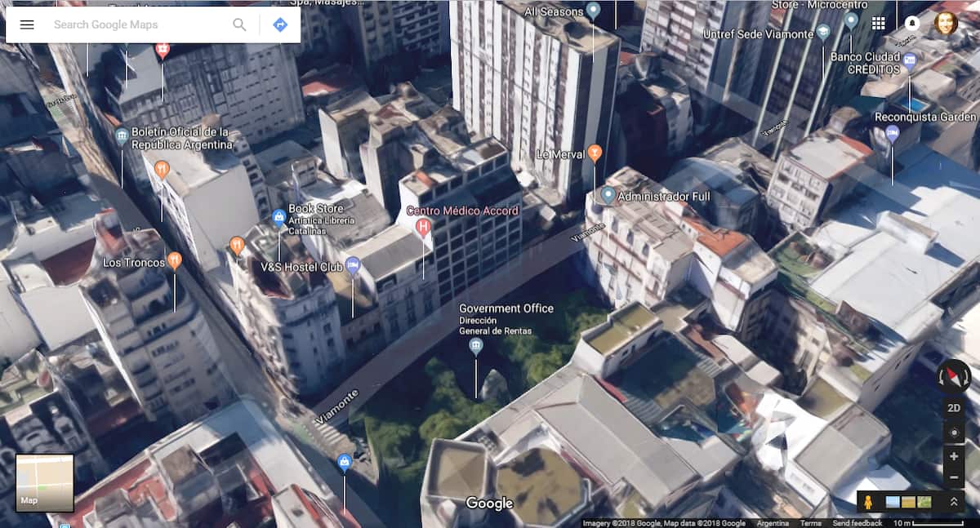Open directions with the blue arrow icon
Viewport: 980px width, 528px height.
(x=280, y=24)
